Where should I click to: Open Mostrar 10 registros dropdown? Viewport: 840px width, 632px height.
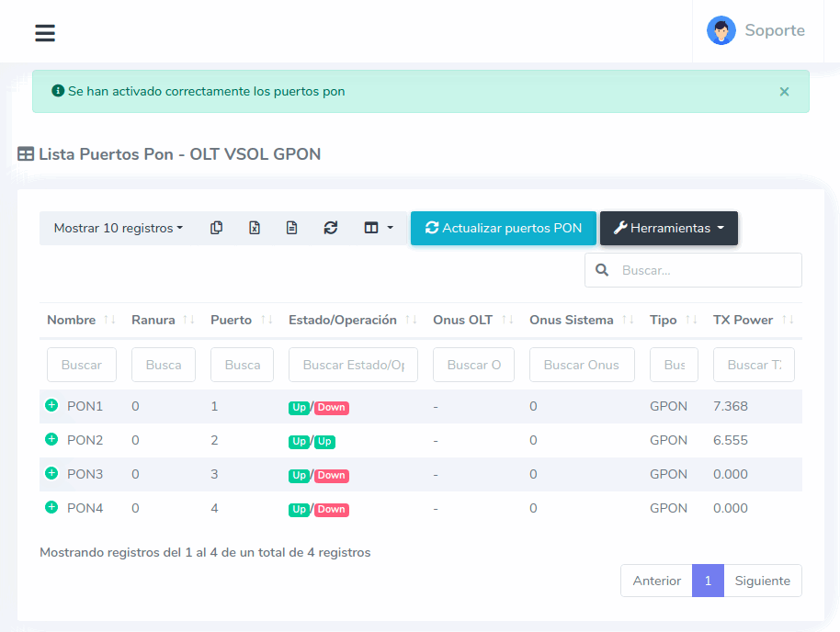[118, 228]
